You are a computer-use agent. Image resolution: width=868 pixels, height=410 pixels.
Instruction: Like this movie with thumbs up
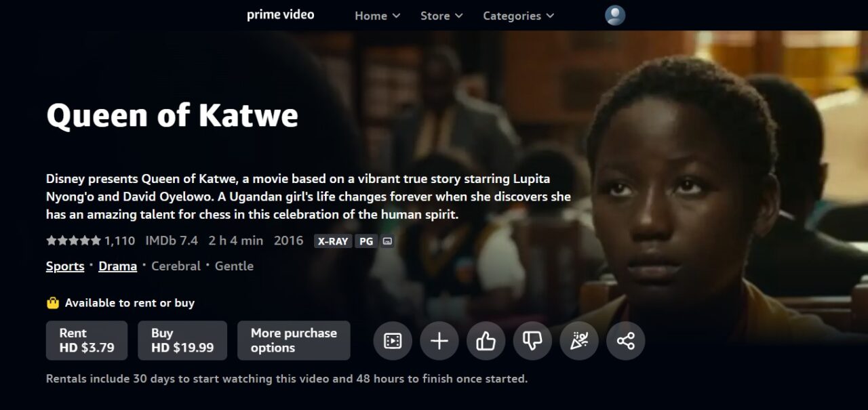coord(486,341)
